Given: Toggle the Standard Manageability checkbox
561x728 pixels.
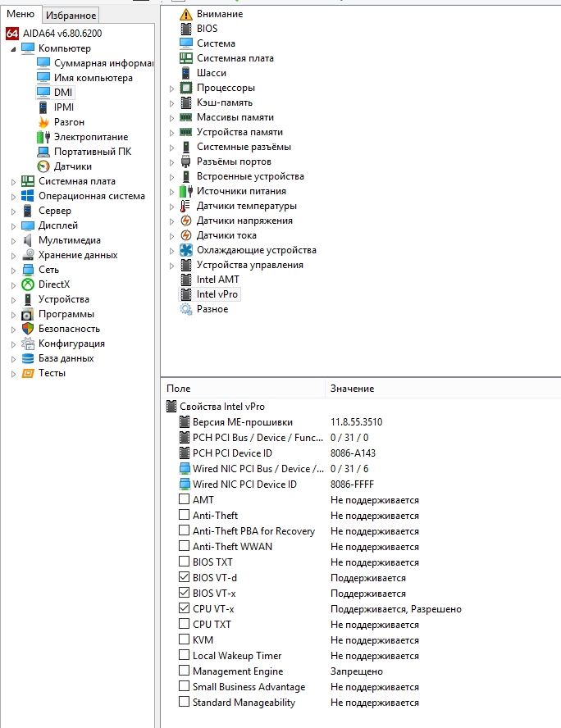Looking at the screenshot, I should 184,702.
